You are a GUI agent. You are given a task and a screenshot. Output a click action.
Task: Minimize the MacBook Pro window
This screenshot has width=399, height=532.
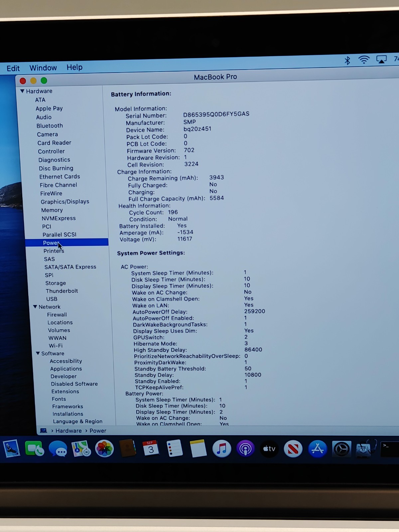33,81
